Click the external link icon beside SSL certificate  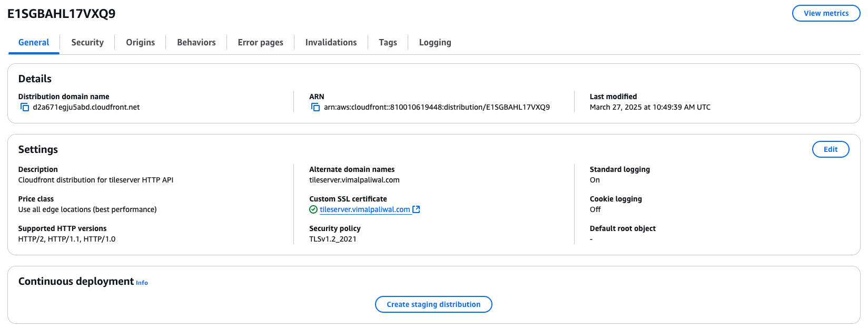(416, 209)
